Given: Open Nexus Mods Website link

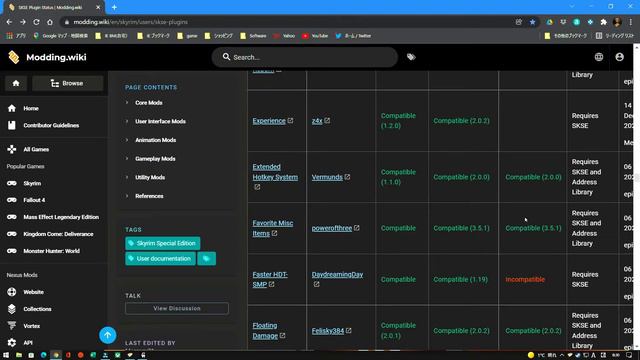Looking at the screenshot, I should (33, 292).
